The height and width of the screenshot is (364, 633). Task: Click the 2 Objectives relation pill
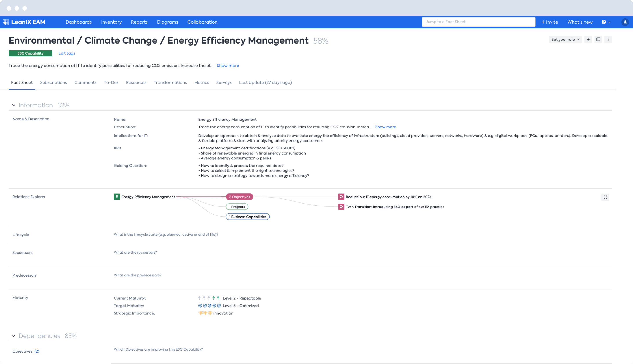239,197
